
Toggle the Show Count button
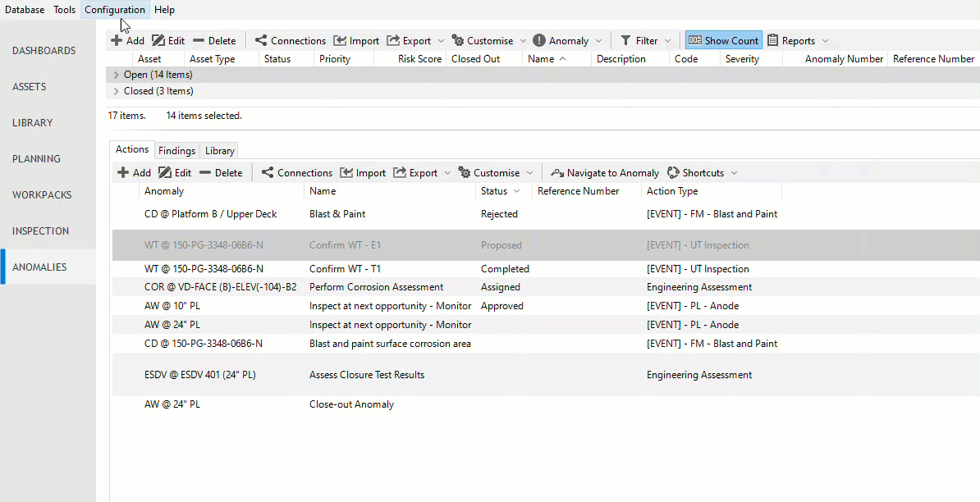point(724,40)
